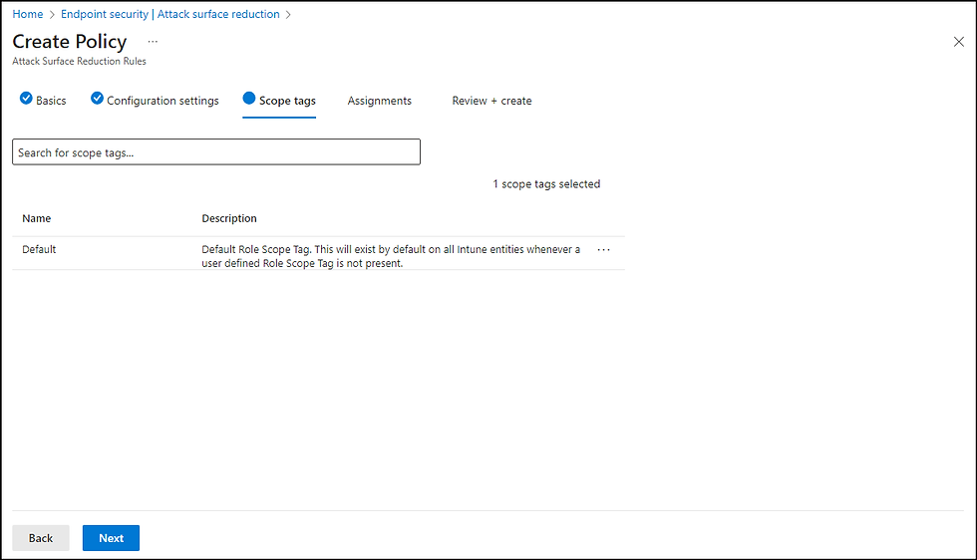Click the Name column header
Screen dimensions: 977x560
[36, 218]
